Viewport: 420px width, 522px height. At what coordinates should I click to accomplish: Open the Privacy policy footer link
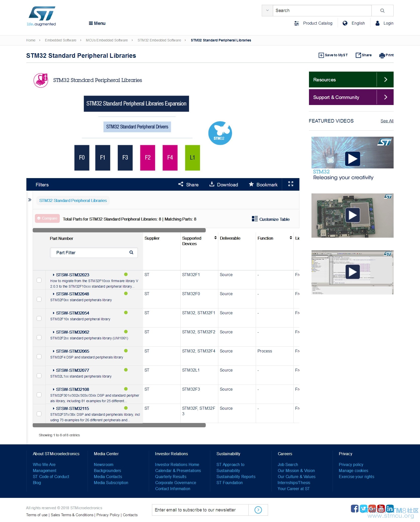tap(351, 464)
